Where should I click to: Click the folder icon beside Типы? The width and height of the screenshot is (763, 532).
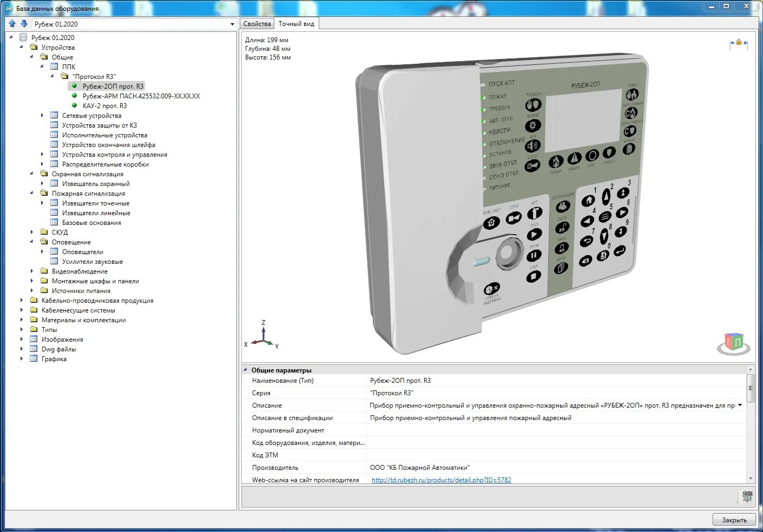coord(34,329)
